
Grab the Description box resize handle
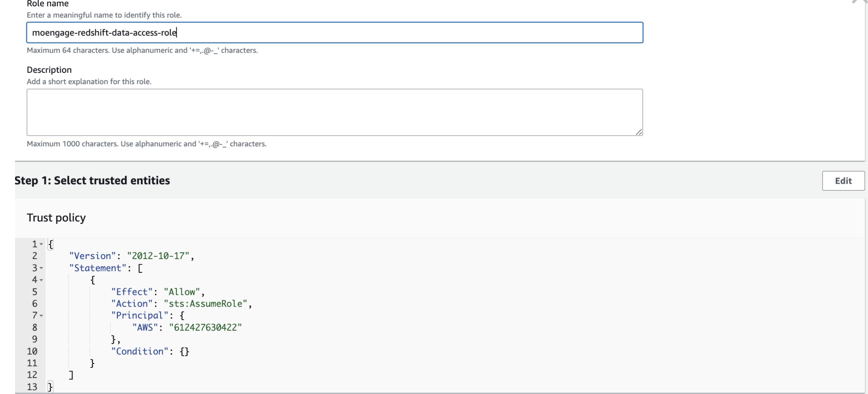[639, 132]
